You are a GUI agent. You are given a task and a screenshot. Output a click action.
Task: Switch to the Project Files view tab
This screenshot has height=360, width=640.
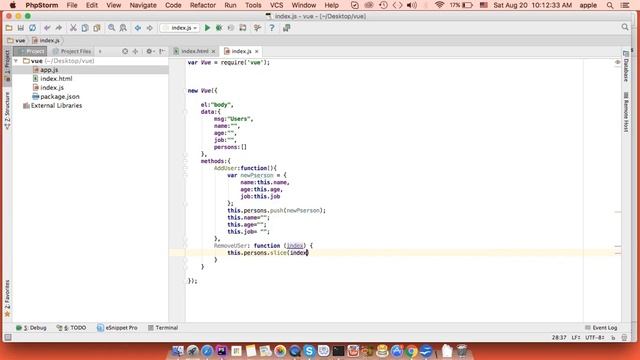(x=72, y=51)
